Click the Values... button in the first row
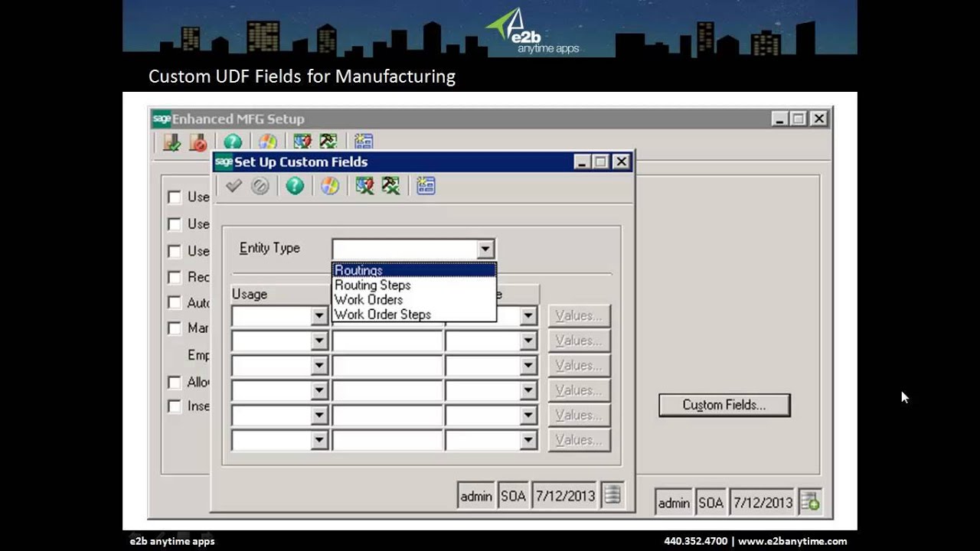This screenshot has width=980, height=551. [579, 315]
